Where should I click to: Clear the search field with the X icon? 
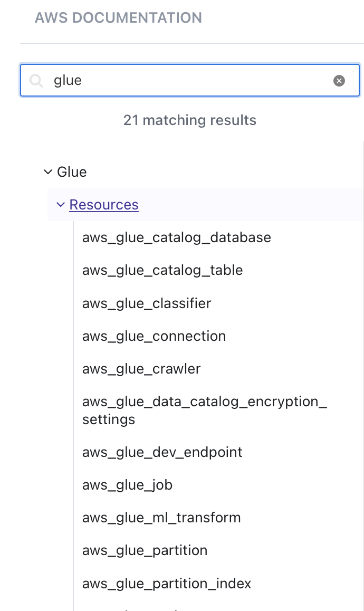339,81
